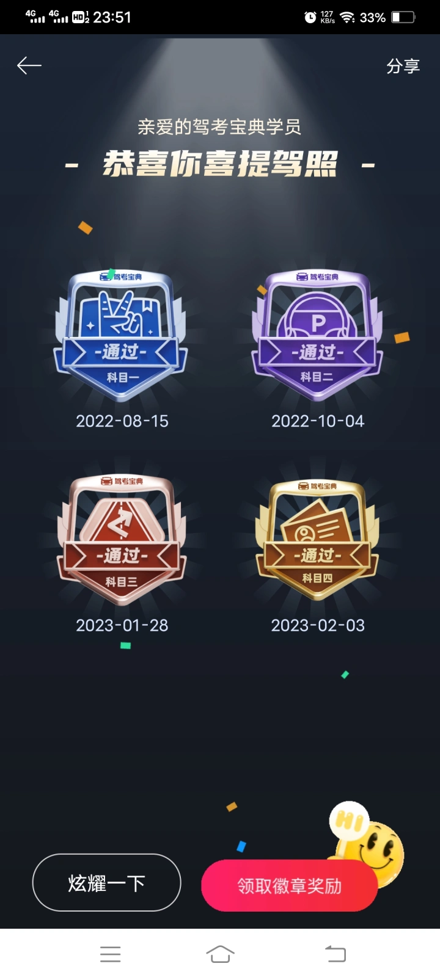Tap the 领取徽章奖励 reward button
Image resolution: width=440 pixels, height=980 pixels.
[289, 885]
